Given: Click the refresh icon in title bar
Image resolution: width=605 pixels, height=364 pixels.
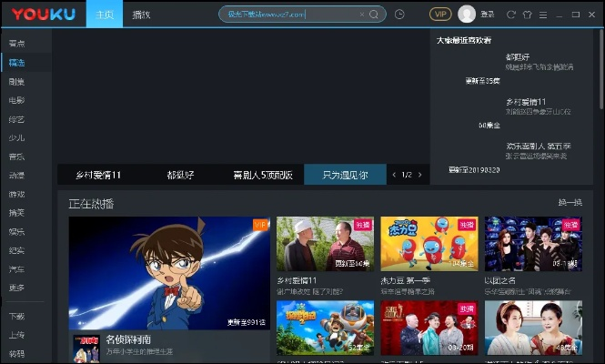Looking at the screenshot, I should [511, 15].
